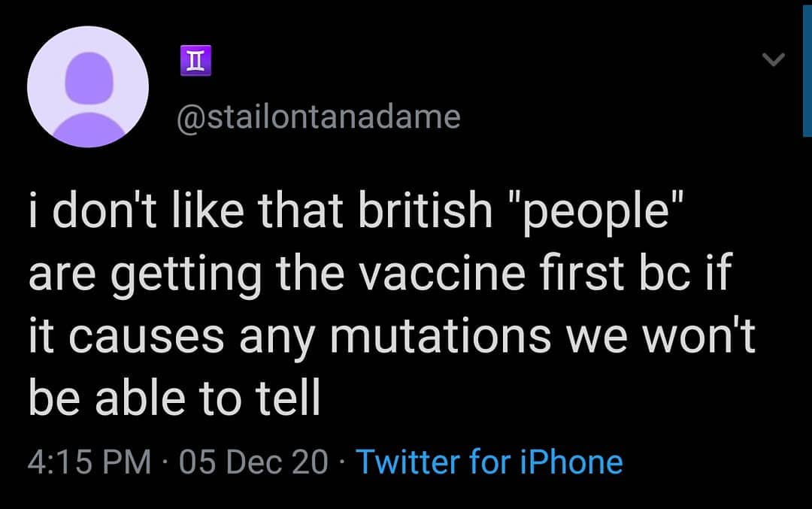Click the Gemini symbol display name
This screenshot has width=812, height=509.
195,61
